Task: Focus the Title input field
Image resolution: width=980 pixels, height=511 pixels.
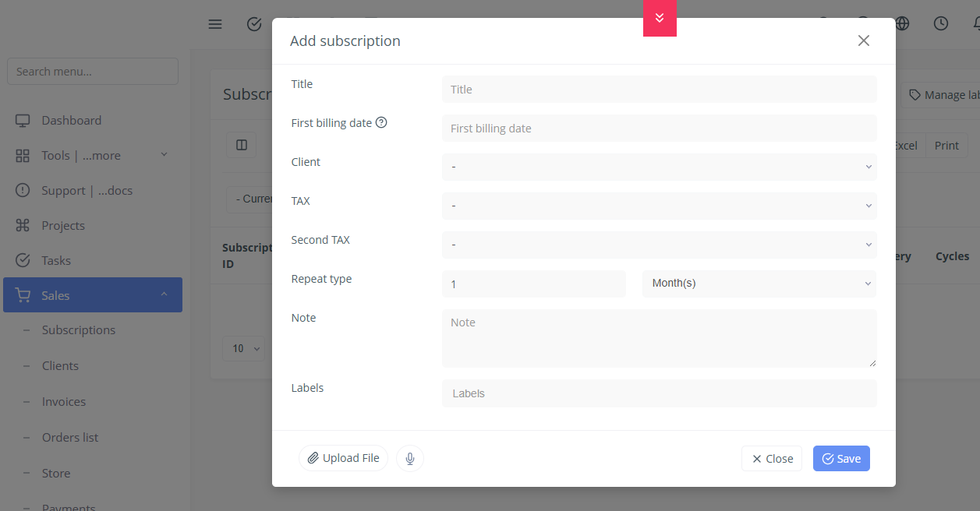Action: point(659,90)
